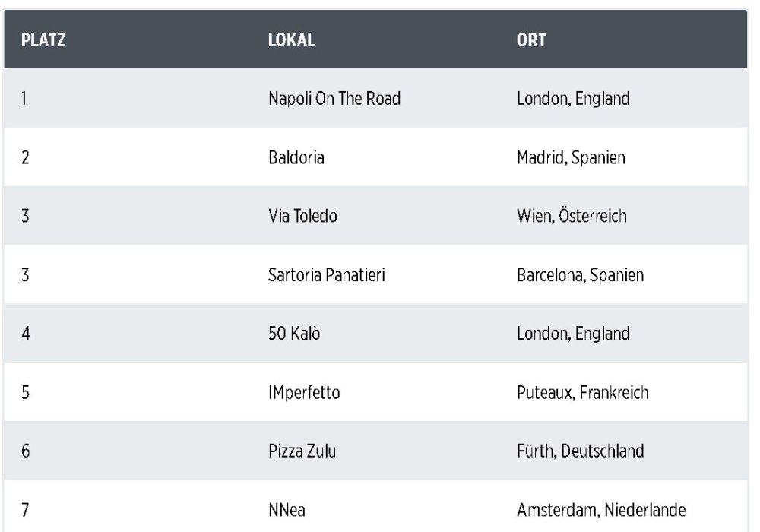Click rank number 7 in the table
The width and height of the screenshot is (760, 532).
25,509
